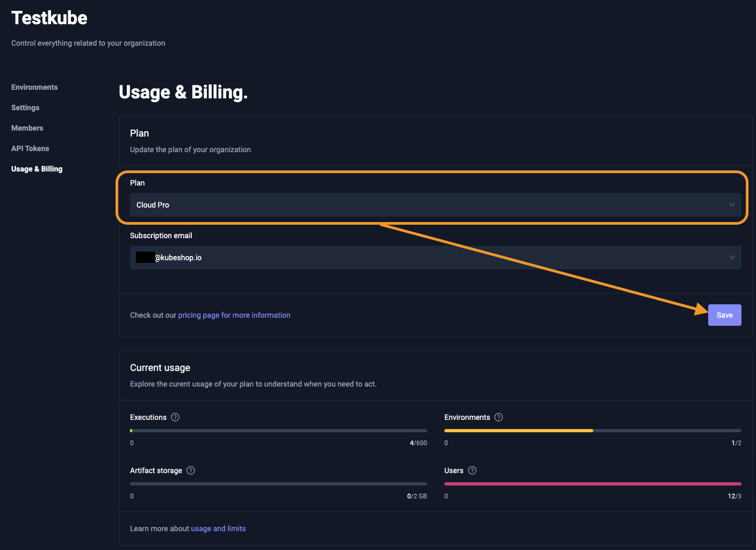Screen dimensions: 756x550
Task: Click the Artifact storage progress bar
Action: click(x=278, y=484)
